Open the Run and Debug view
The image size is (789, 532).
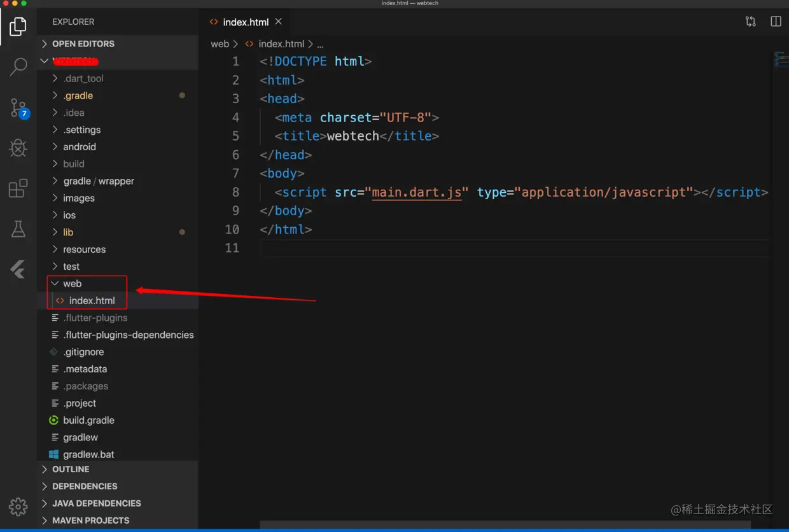pyautogui.click(x=18, y=148)
